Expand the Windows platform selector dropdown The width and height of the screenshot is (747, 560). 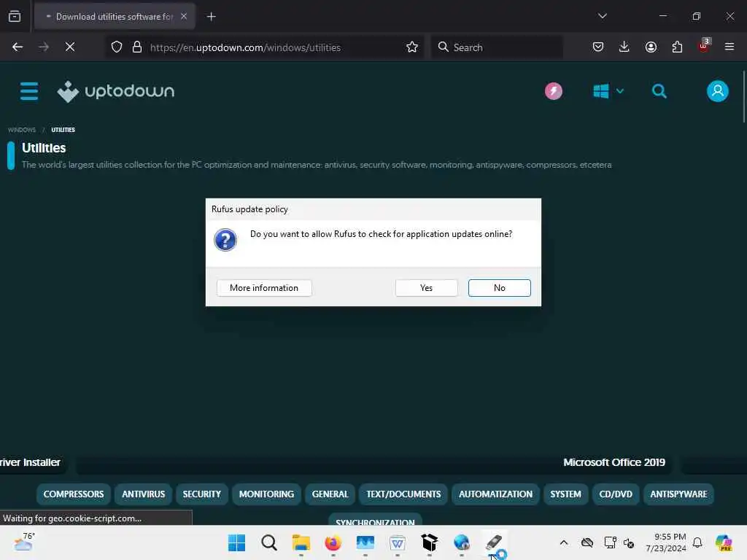click(608, 91)
